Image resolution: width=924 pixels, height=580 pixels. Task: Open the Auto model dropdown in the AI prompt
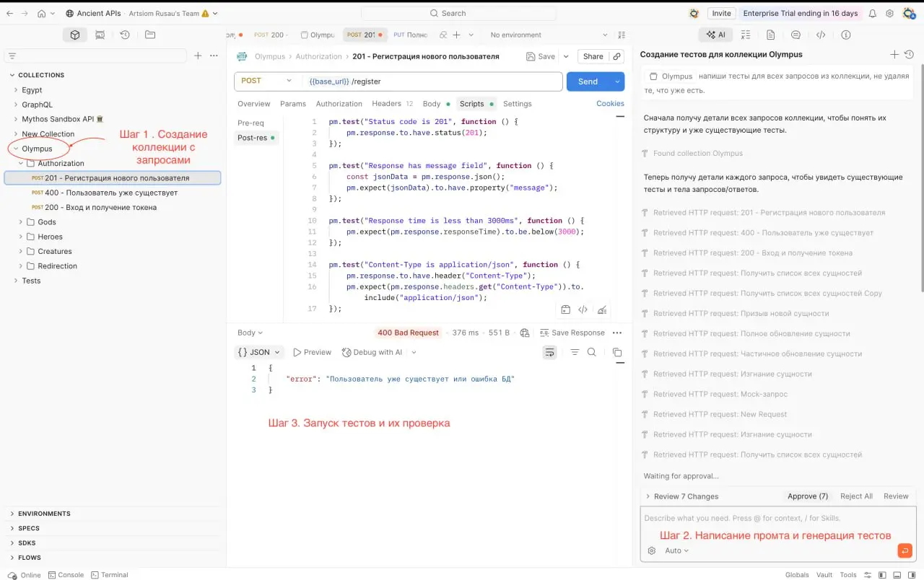tap(676, 550)
